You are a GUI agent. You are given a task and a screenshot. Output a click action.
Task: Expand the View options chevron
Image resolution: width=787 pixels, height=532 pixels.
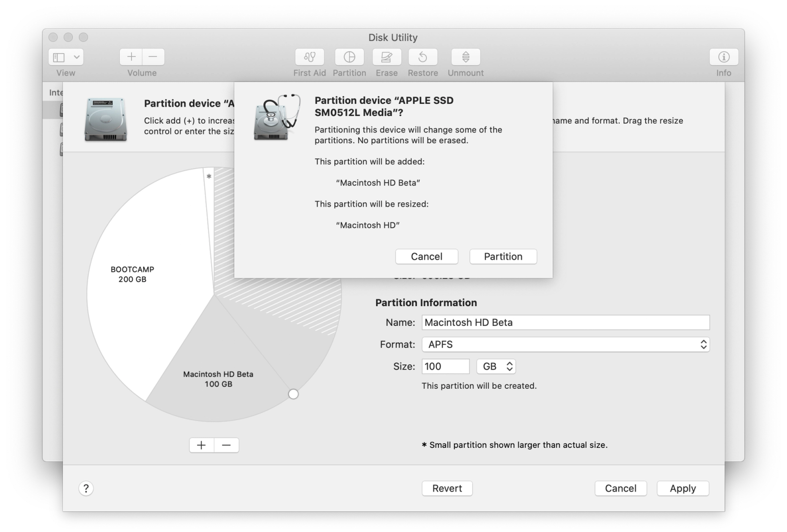point(77,57)
